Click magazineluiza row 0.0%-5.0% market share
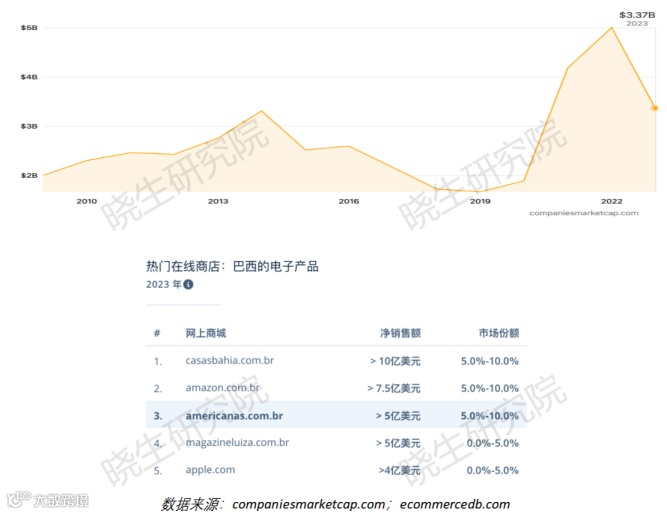Viewport: 667px width, 514px height. [x=493, y=443]
